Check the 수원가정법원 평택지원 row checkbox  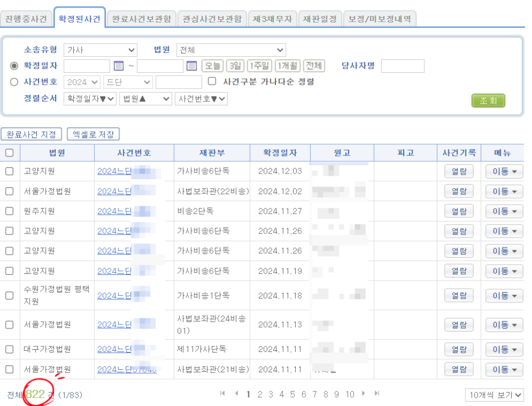click(x=9, y=295)
